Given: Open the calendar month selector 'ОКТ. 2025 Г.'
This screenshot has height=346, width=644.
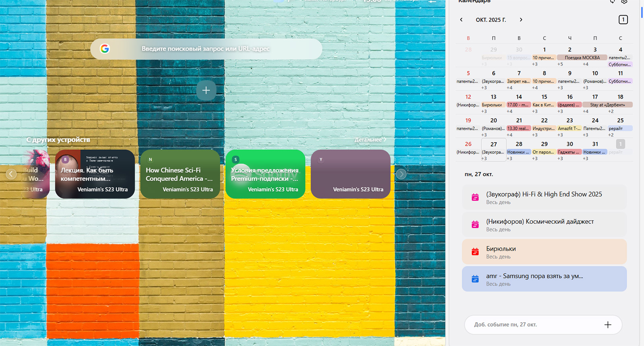Looking at the screenshot, I should coord(491,20).
